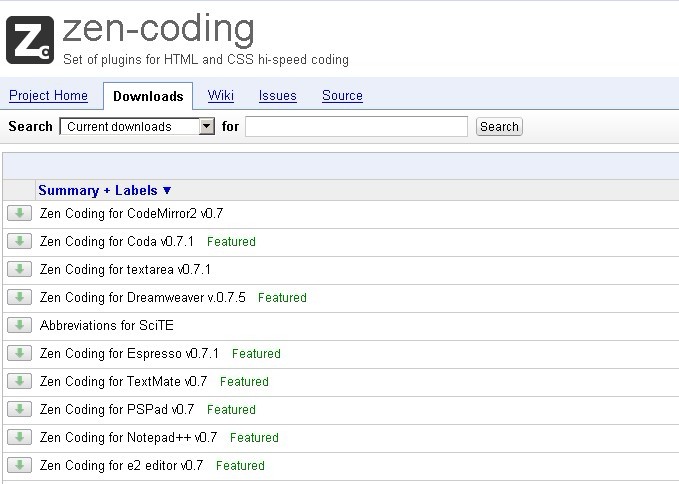This screenshot has width=679, height=484.
Task: Click download arrow for TextMate v0.7
Action: coord(19,381)
